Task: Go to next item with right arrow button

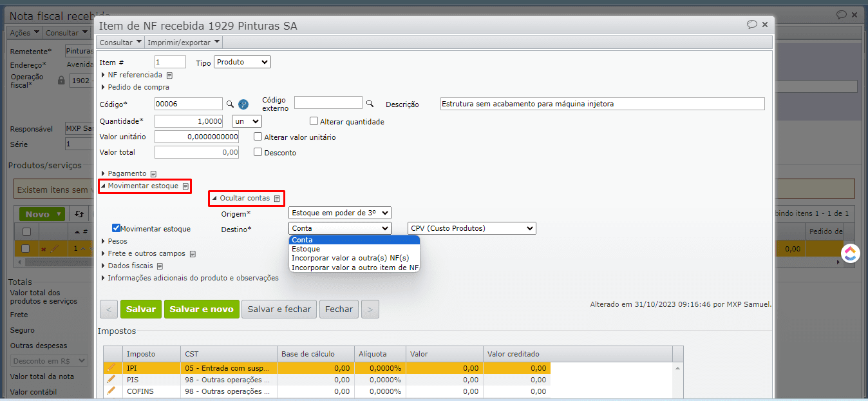Action: coord(370,309)
